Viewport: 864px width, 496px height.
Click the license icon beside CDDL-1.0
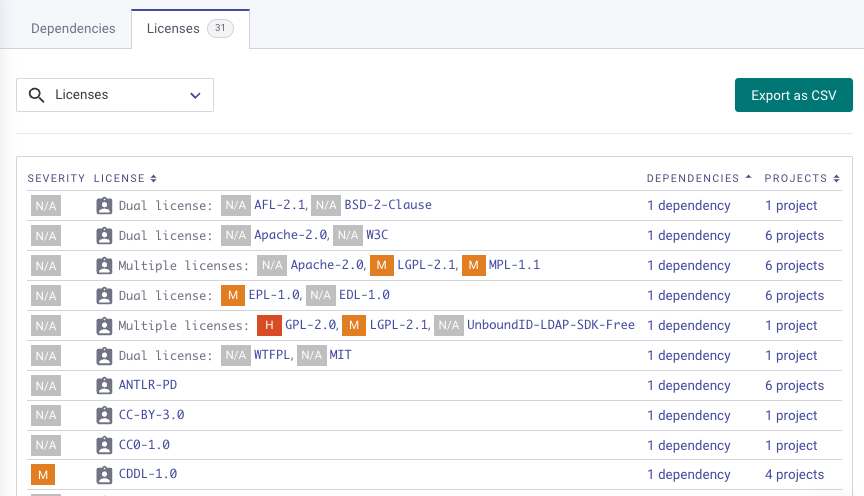click(104, 475)
